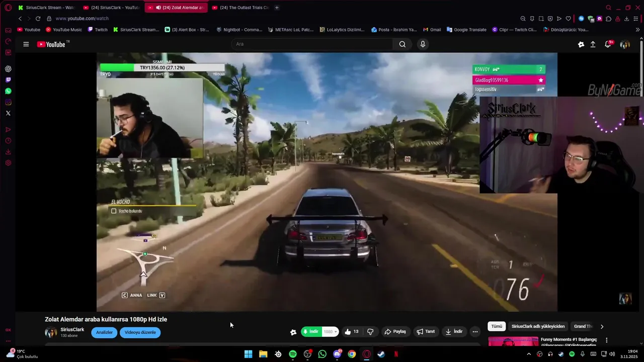Open the 1080 quality dropdown next to İndir

point(330,332)
